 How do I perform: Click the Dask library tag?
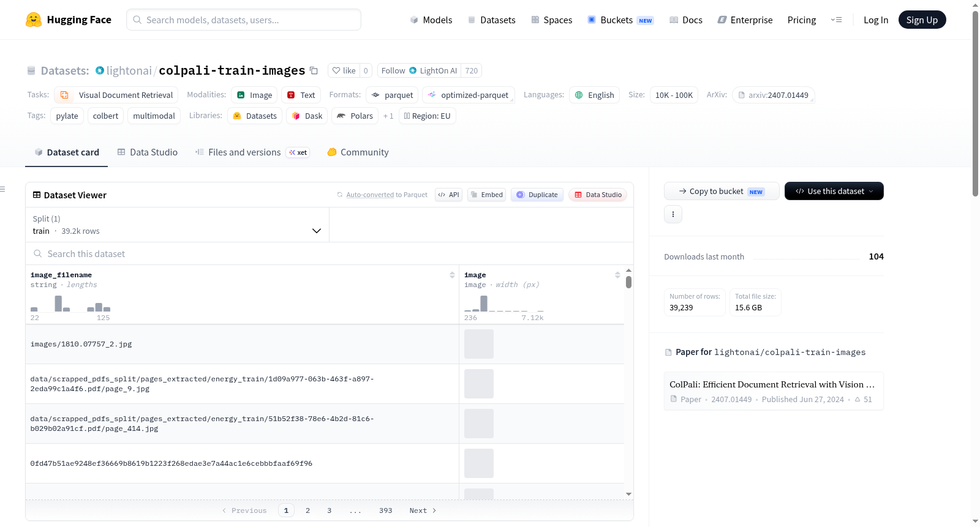pyautogui.click(x=307, y=116)
